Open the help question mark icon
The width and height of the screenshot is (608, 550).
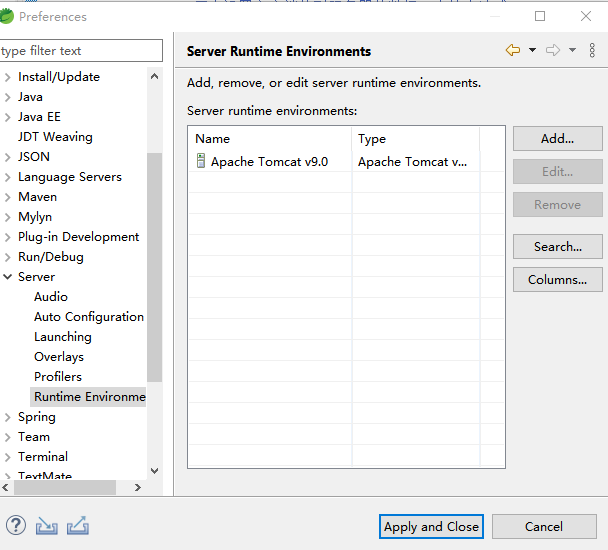pos(16,526)
